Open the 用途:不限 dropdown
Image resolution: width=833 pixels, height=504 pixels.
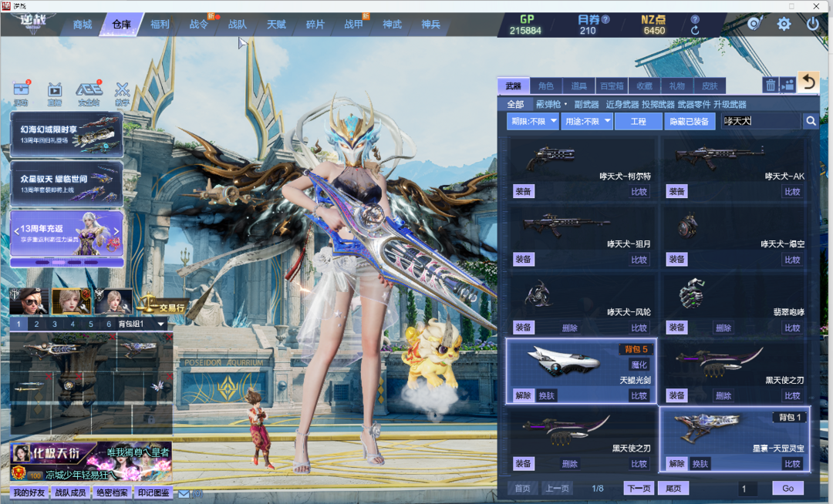pos(586,122)
